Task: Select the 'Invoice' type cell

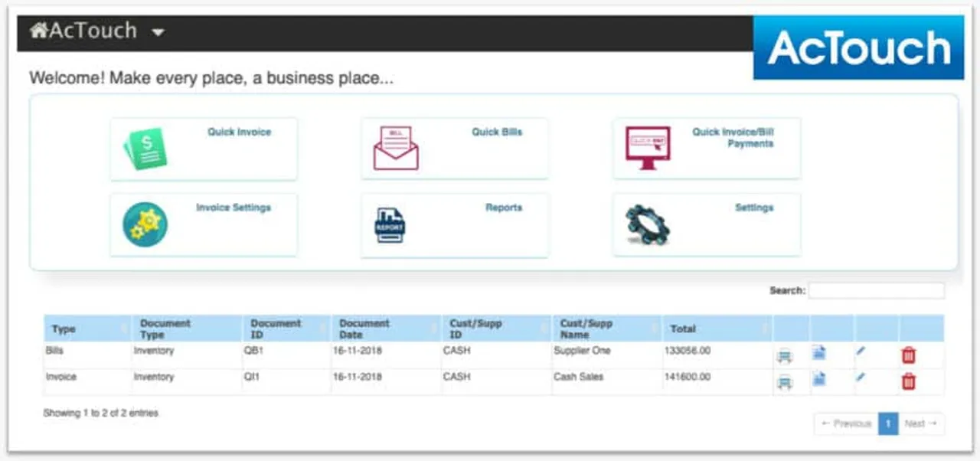Action: (61, 377)
